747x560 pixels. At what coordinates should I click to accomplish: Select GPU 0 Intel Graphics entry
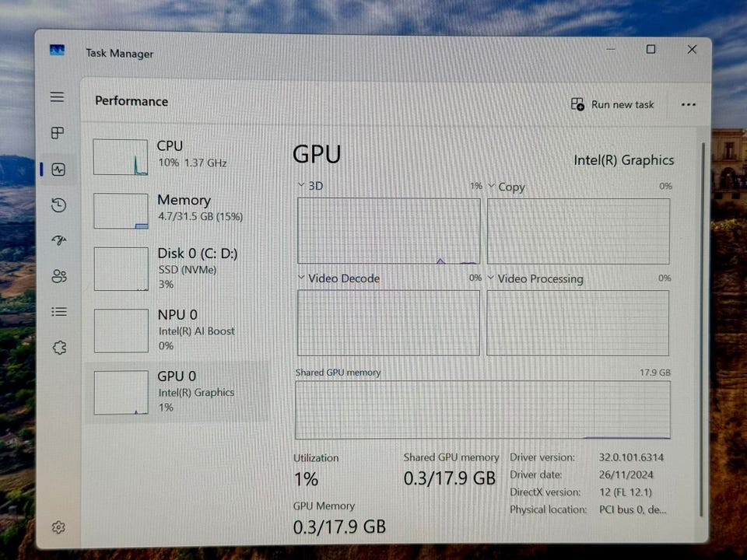click(x=177, y=391)
